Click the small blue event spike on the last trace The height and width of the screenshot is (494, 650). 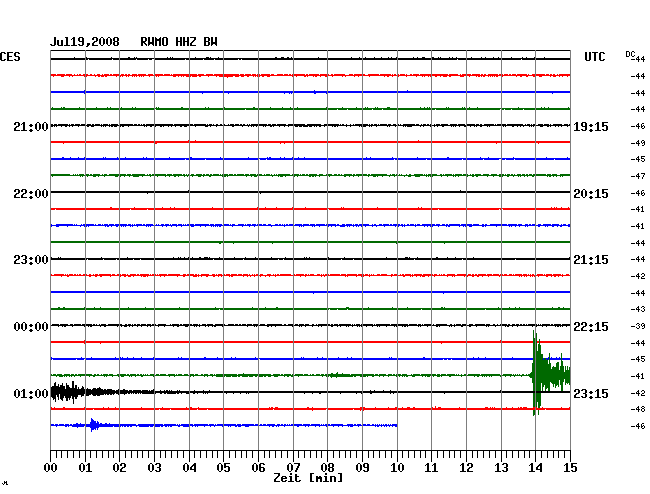(93, 425)
